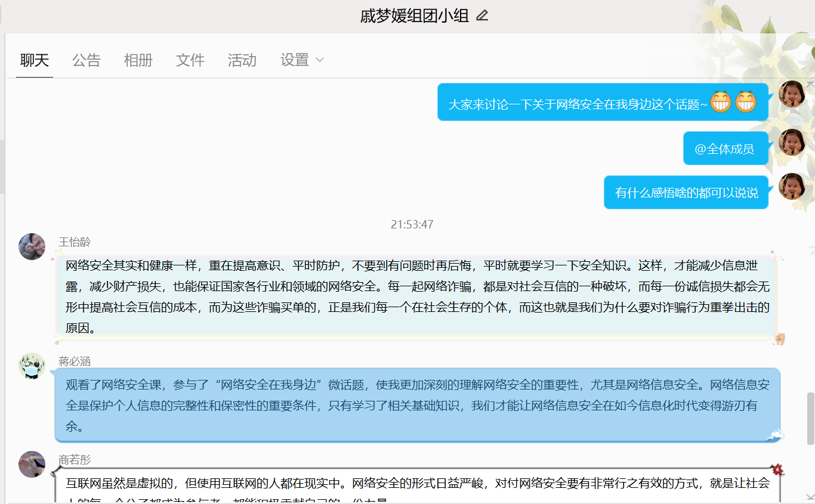
Task: Click the chat scrollbar thumb
Action: pos(810,418)
